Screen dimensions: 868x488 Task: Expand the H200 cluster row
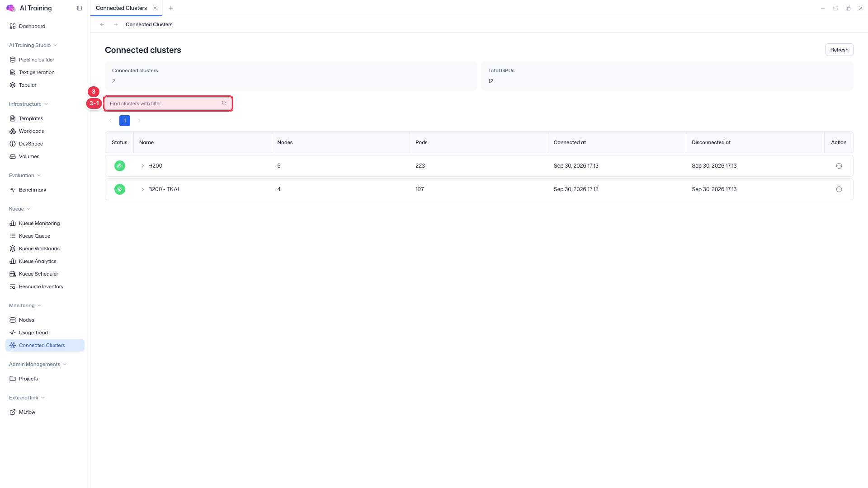[x=143, y=166]
